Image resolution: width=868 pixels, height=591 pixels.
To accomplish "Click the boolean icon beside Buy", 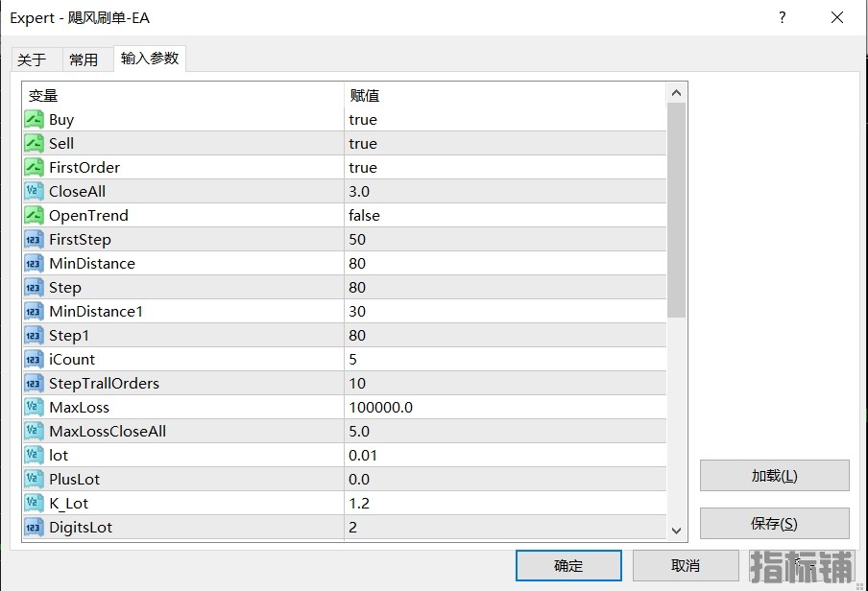I will click(34, 120).
